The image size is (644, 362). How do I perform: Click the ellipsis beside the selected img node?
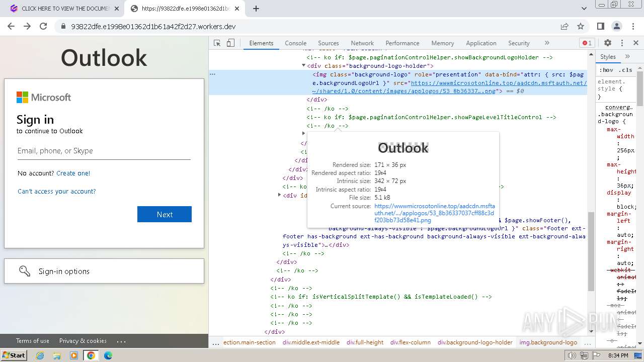[212, 74]
